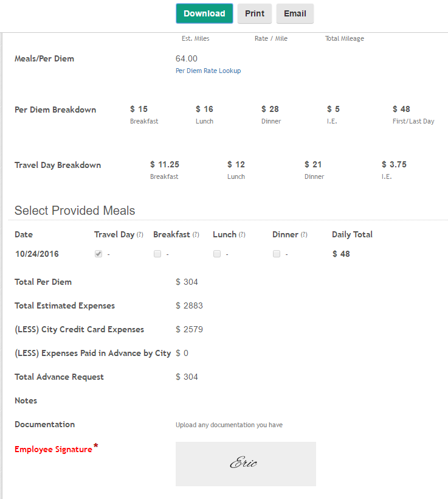
Task: Check the Breakfast provided checkbox
Action: coord(157,254)
